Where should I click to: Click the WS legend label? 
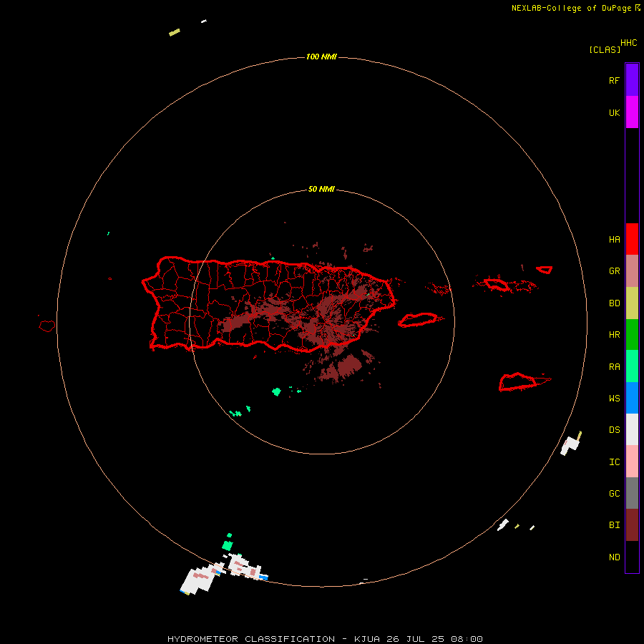click(614, 399)
